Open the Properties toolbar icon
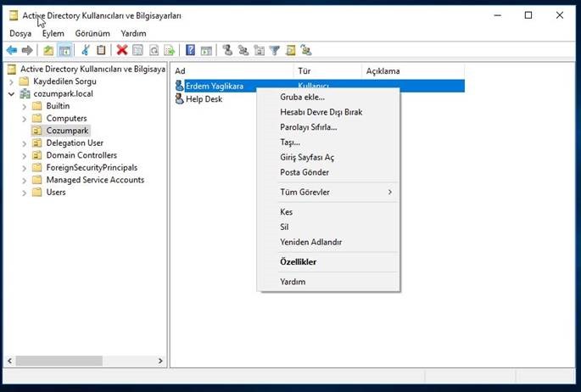 [138, 50]
